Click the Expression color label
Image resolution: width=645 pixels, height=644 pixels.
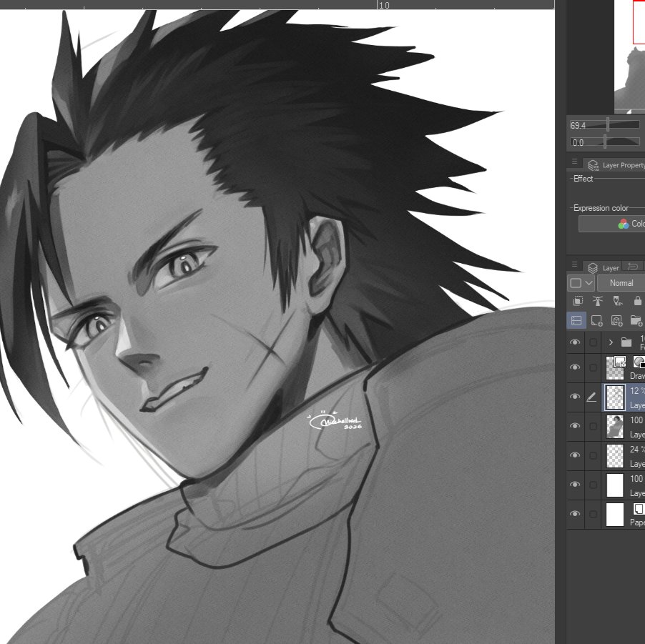601,208
